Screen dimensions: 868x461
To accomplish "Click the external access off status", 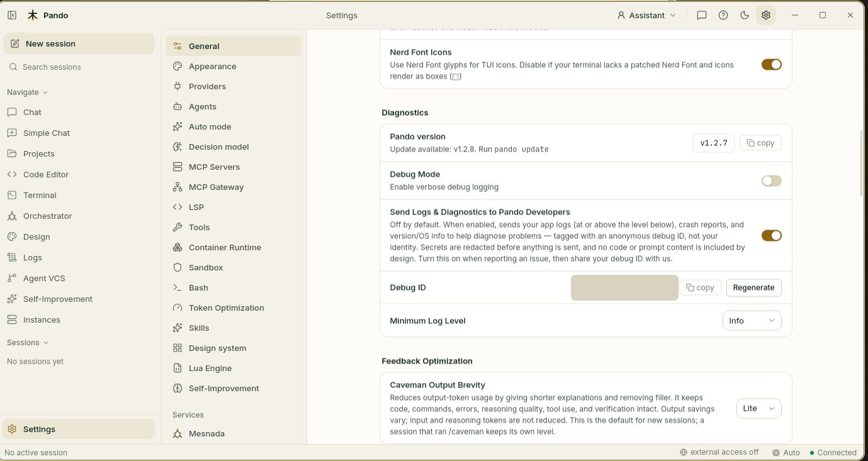I will pyautogui.click(x=719, y=452).
